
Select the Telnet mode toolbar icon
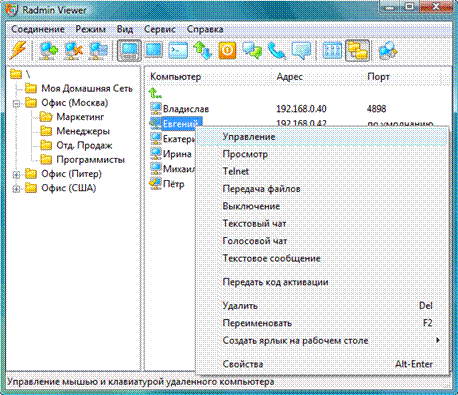coord(178,51)
